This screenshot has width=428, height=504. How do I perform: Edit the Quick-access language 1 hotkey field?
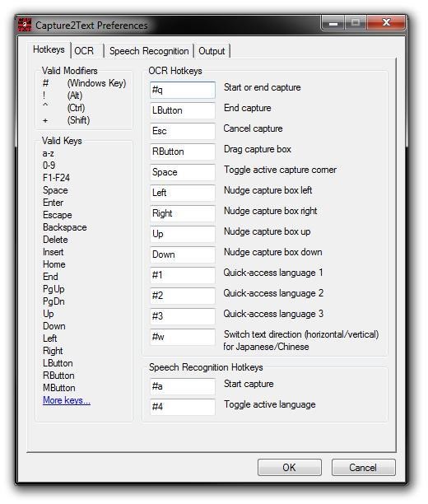click(183, 275)
